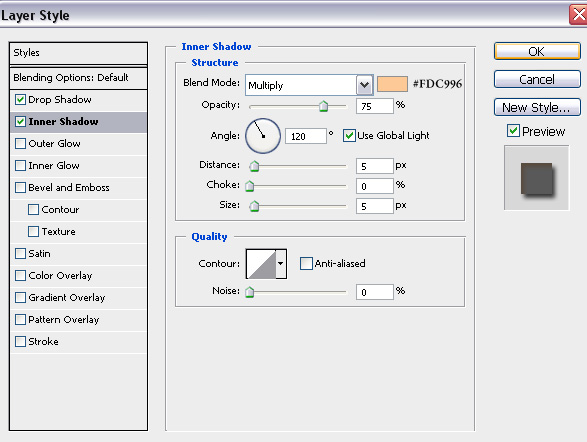This screenshot has height=442, width=587.
Task: Open the Contour picker dropdown arrow
Action: pyautogui.click(x=281, y=264)
